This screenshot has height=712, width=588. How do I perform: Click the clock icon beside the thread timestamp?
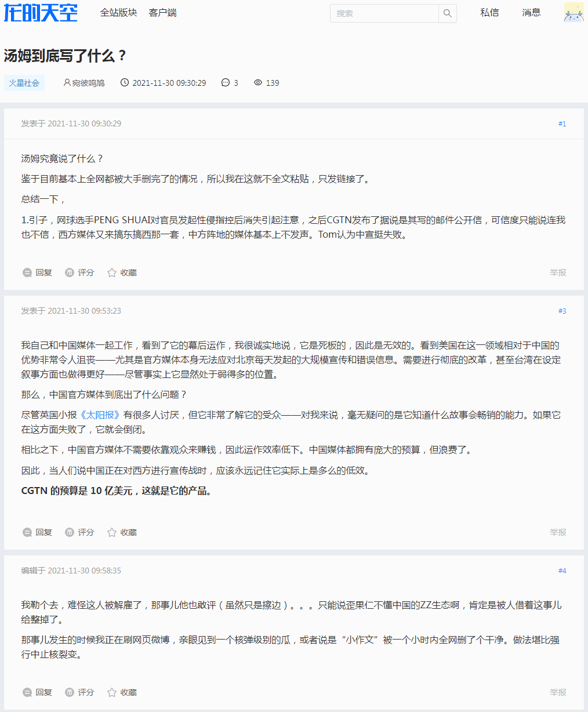pyautogui.click(x=125, y=82)
